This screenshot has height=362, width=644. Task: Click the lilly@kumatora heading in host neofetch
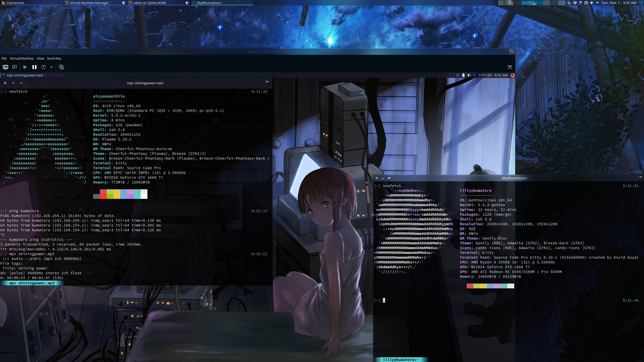pyautogui.click(x=475, y=191)
